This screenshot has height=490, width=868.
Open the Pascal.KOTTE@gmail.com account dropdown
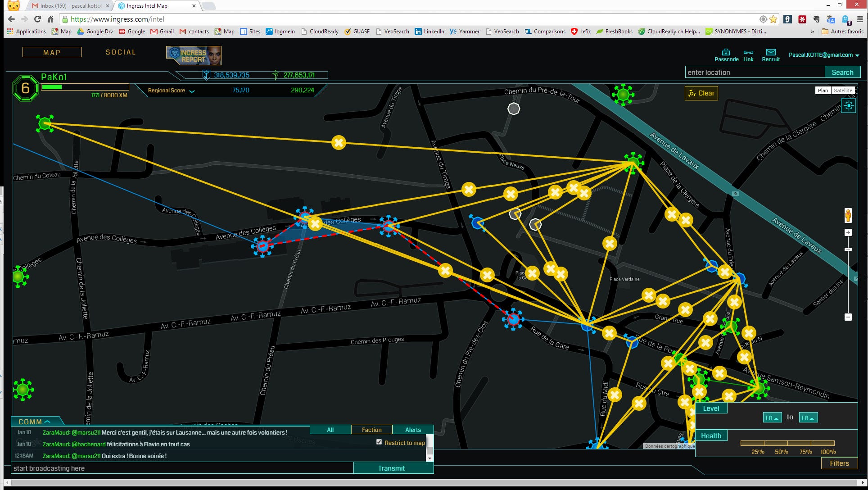pos(824,55)
